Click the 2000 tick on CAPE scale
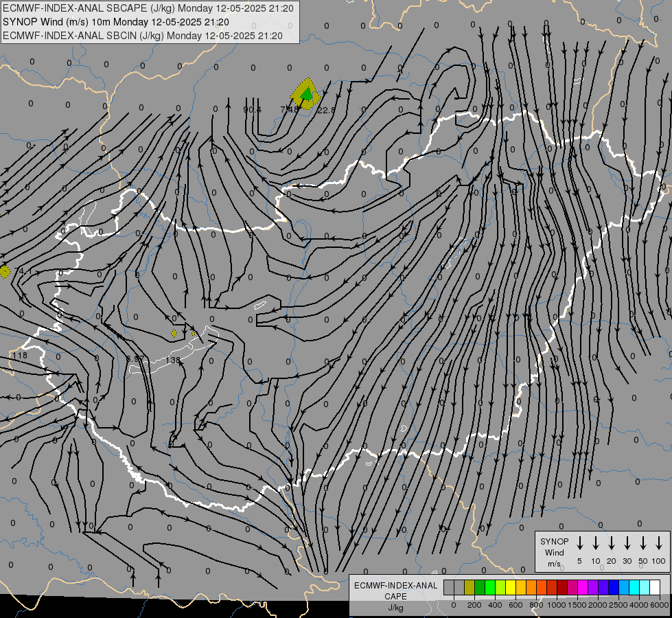 [598, 605]
